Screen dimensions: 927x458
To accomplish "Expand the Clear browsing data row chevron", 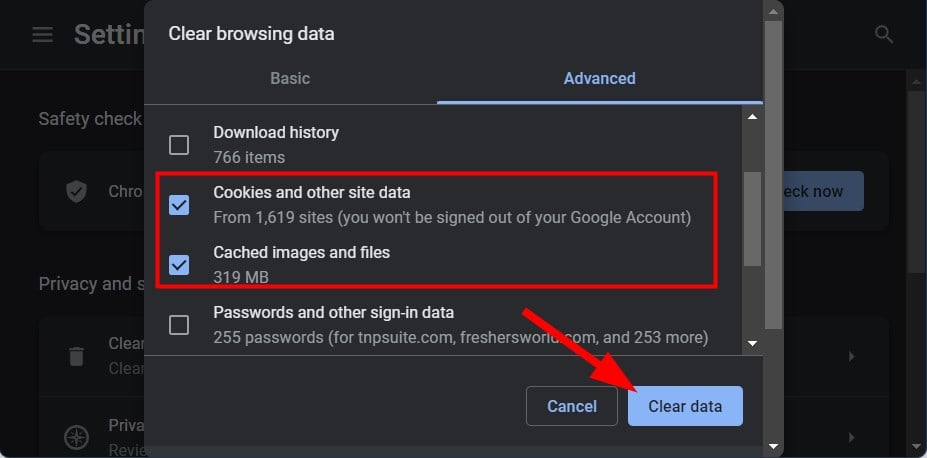I will coord(851,356).
